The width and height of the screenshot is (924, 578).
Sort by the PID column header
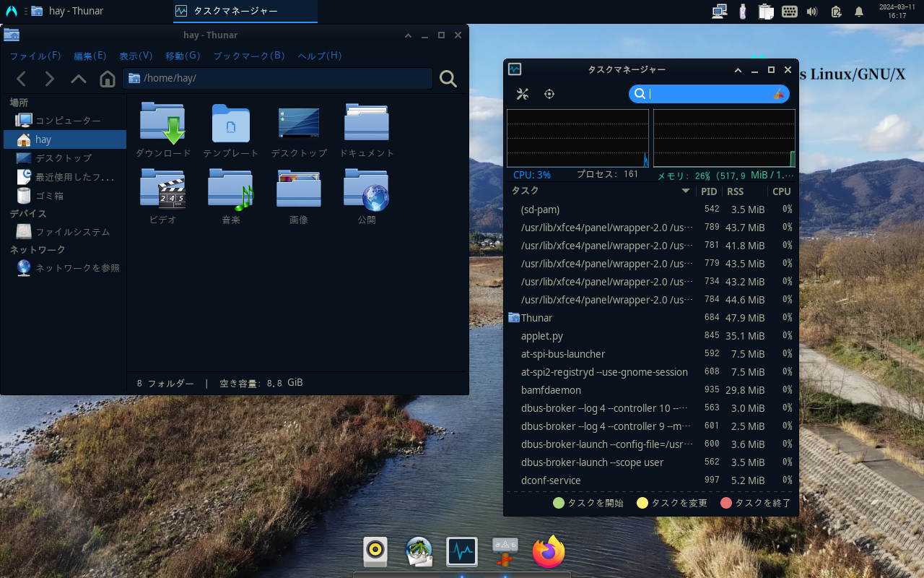(x=709, y=191)
